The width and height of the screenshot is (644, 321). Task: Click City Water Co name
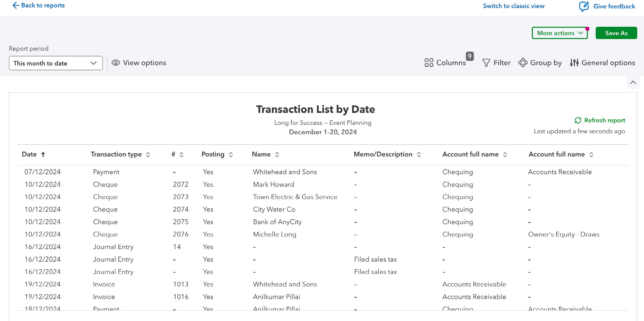click(274, 209)
